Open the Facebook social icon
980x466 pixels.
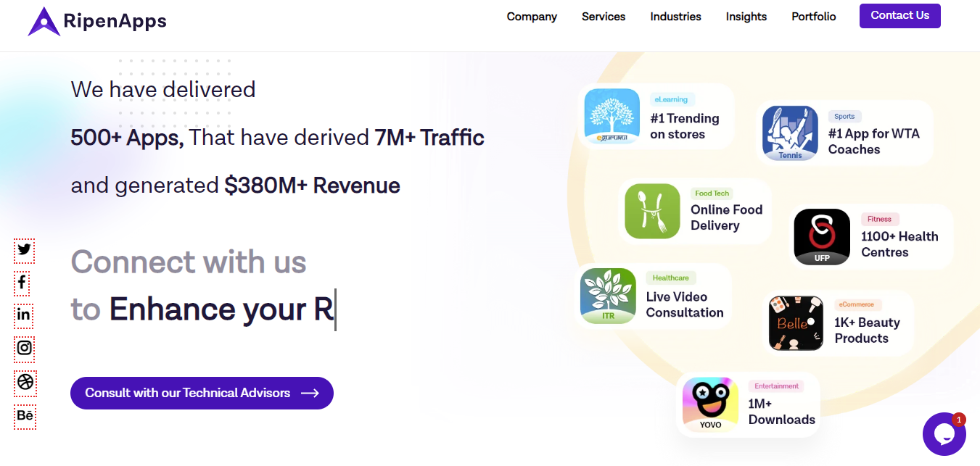click(22, 283)
